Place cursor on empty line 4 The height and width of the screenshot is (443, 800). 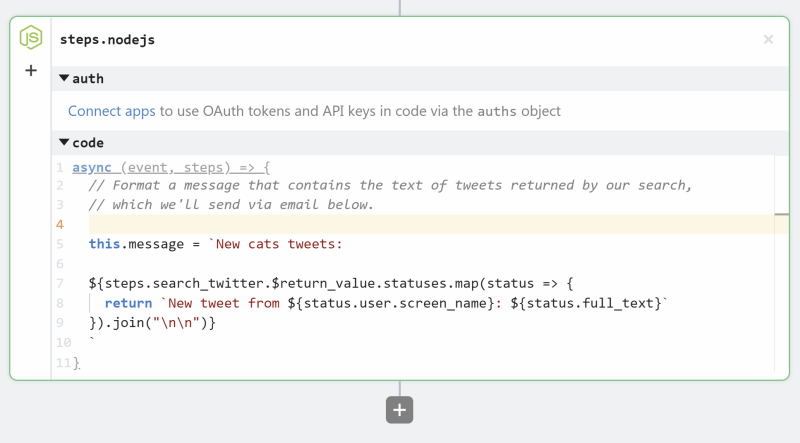point(431,224)
